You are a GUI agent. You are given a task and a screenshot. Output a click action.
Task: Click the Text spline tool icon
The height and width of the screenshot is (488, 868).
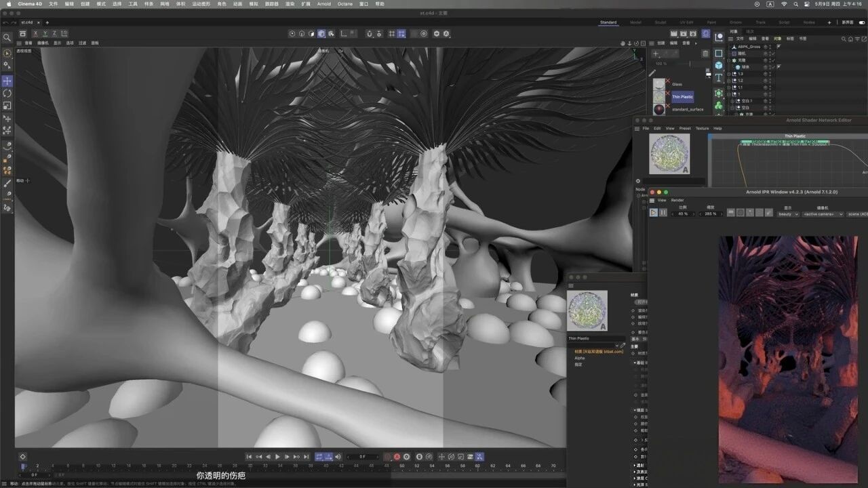(719, 78)
